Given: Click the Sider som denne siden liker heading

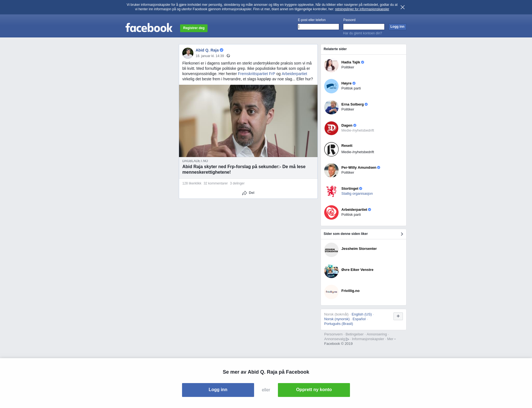Looking at the screenshot, I should [x=346, y=234].
